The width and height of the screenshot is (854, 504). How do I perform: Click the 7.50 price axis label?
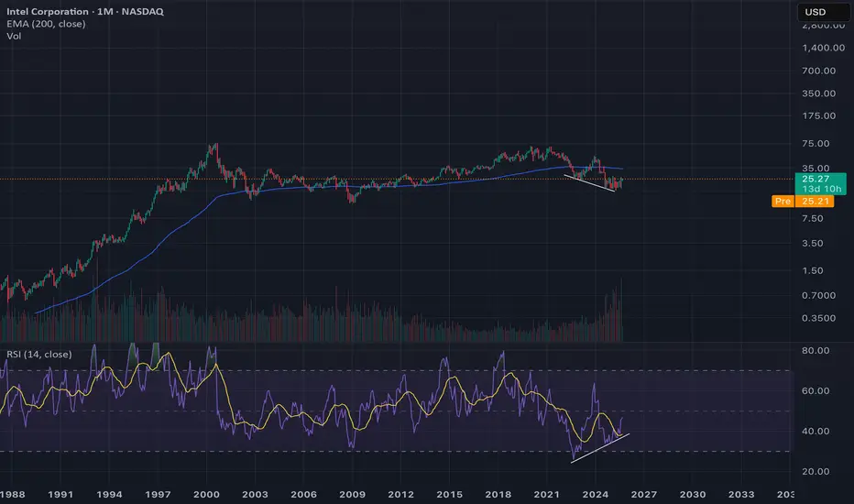click(x=813, y=218)
